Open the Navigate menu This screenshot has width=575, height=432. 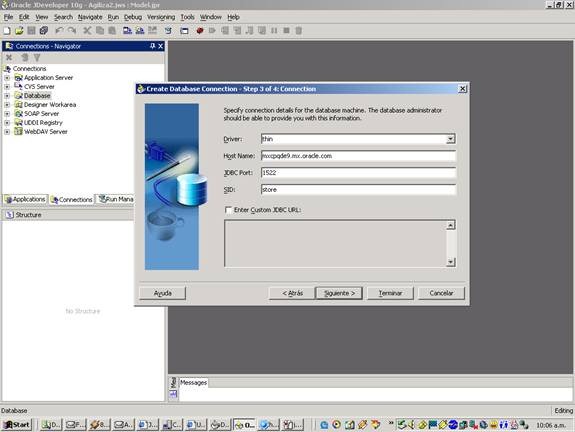click(x=90, y=17)
